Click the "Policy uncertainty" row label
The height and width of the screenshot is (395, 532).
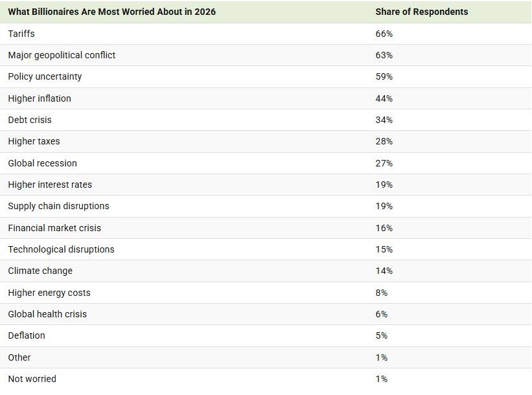[45, 76]
